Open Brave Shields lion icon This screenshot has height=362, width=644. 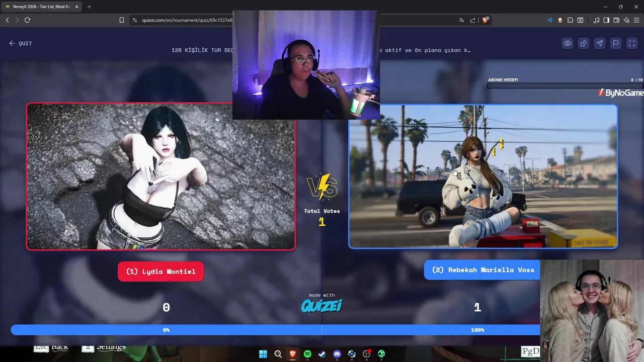(485, 20)
